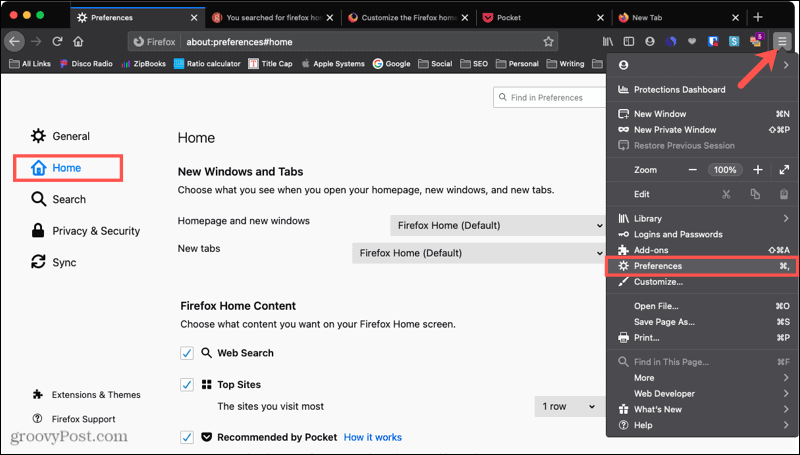This screenshot has width=800, height=455.
Task: Click the heart extension icon in toolbar
Action: pyautogui.click(x=692, y=42)
